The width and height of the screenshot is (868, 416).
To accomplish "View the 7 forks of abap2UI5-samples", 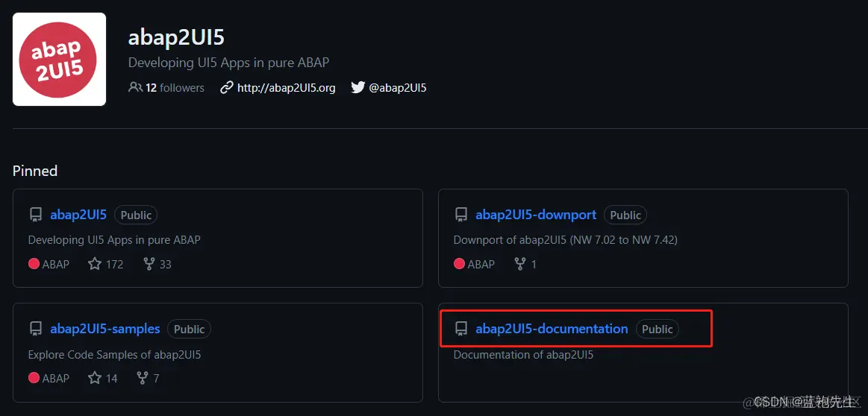I will click(148, 378).
